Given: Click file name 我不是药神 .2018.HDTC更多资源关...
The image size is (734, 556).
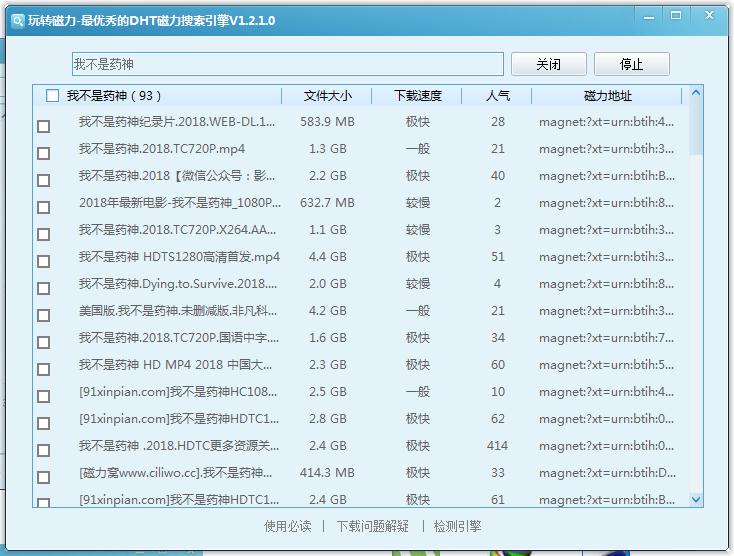Looking at the screenshot, I should click(179, 446).
